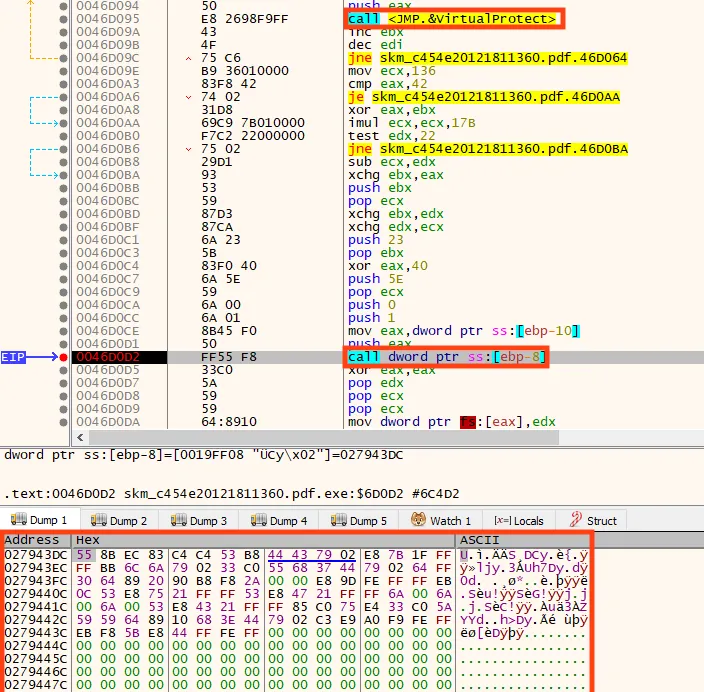
Task: Open the Dump 2 tab
Action: (119, 520)
